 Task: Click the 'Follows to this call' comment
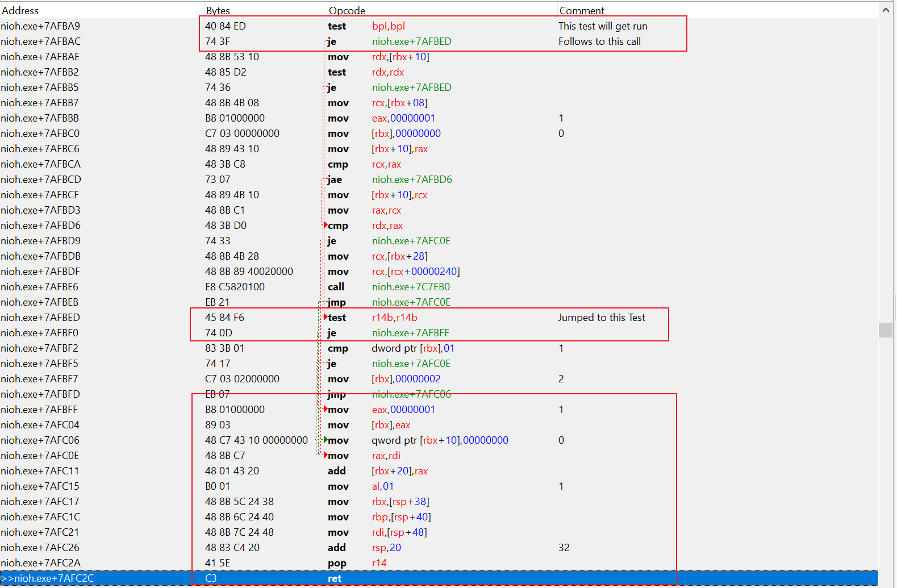(599, 41)
